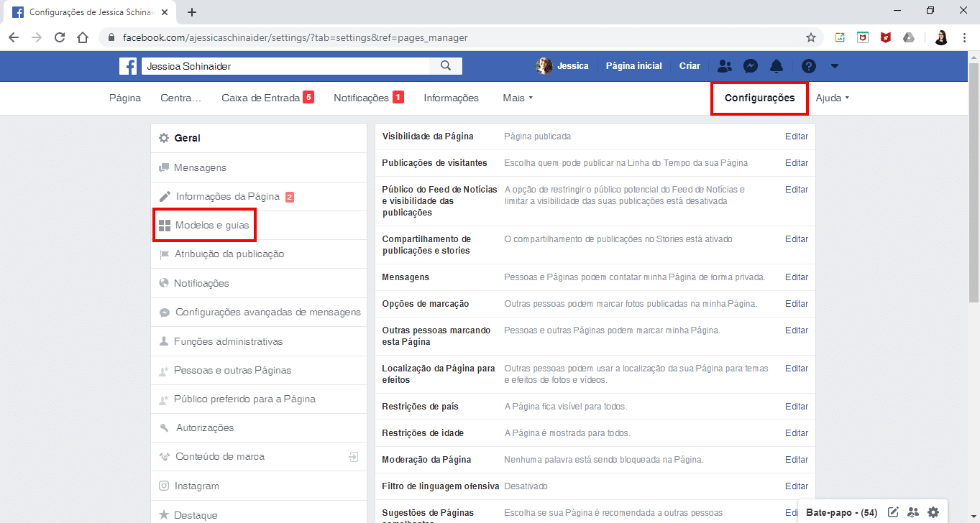Open Público preferido para a Página

tap(259, 399)
